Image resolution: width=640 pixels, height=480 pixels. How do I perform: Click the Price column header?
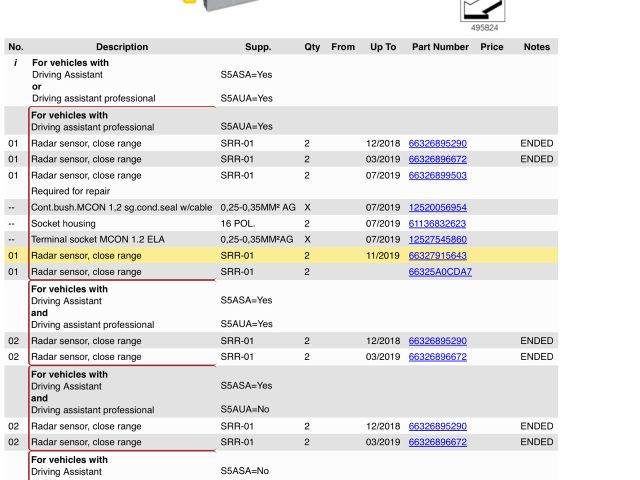tap(491, 47)
